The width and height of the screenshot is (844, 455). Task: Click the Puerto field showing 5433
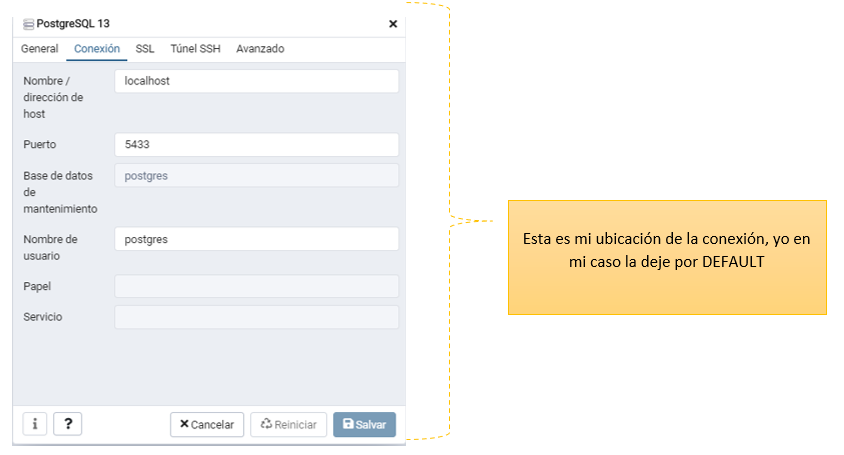257,144
